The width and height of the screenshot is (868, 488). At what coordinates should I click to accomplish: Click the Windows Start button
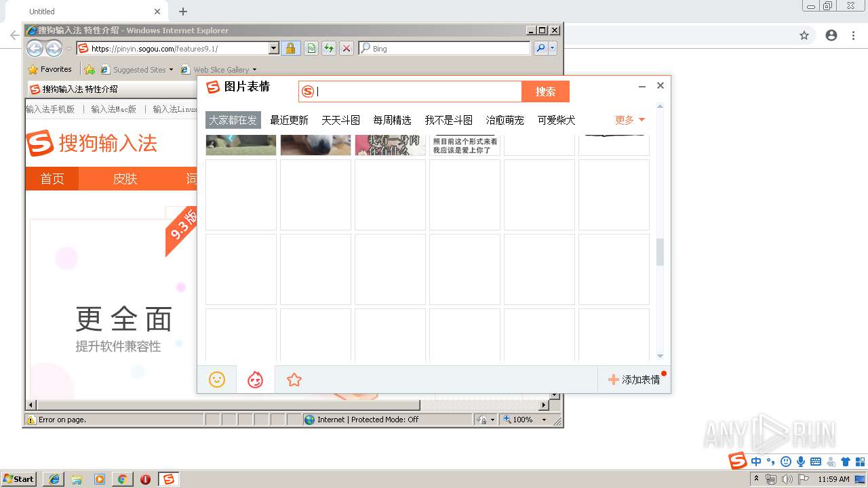point(18,479)
